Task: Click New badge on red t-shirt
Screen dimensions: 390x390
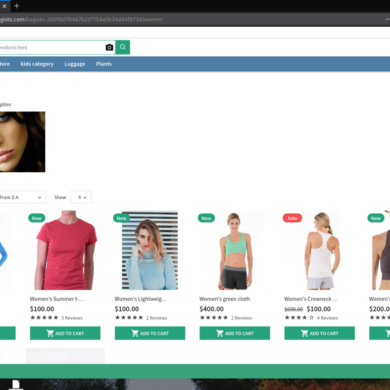Action: pos(37,218)
